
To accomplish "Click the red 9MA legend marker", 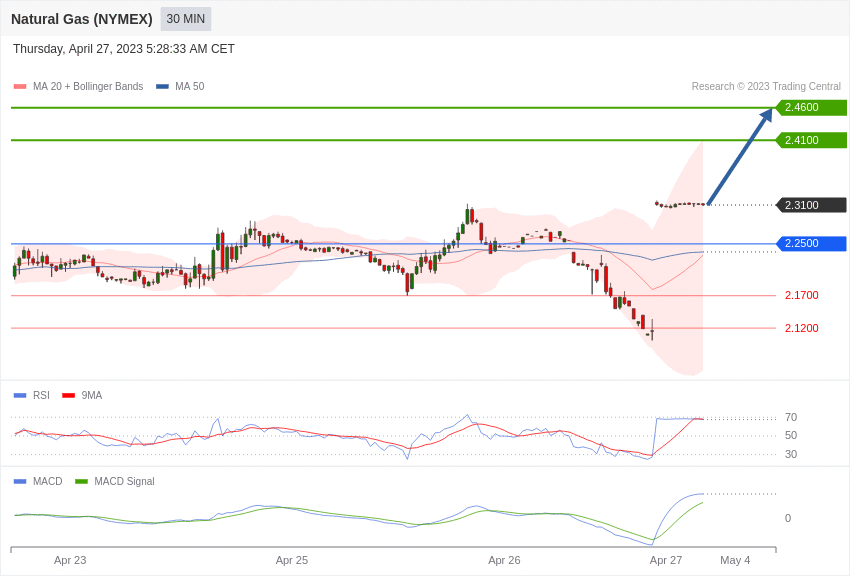I will coord(68,396).
